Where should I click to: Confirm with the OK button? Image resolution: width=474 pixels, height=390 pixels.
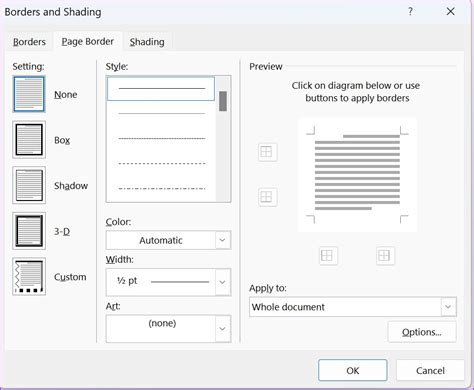[x=353, y=370]
